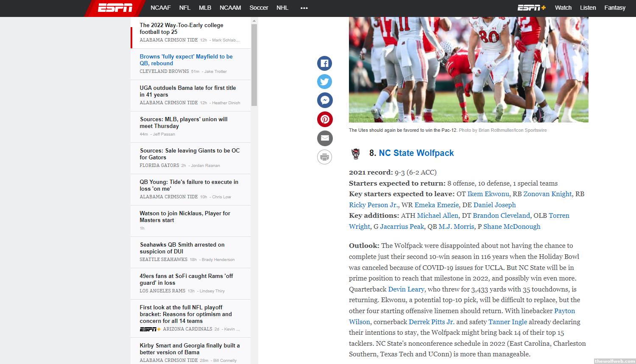636x364 pixels.
Task: Open Brandon Cleveland player link
Action: [501, 215]
